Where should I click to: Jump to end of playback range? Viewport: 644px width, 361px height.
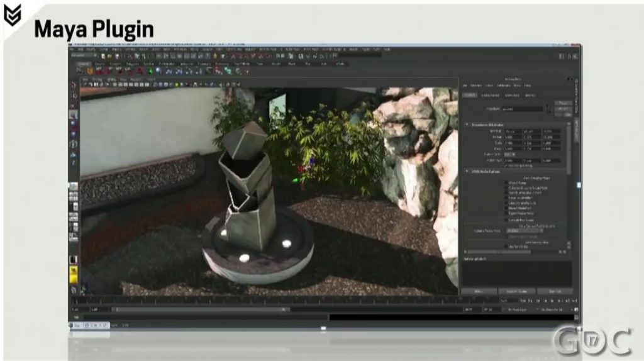tap(574, 301)
